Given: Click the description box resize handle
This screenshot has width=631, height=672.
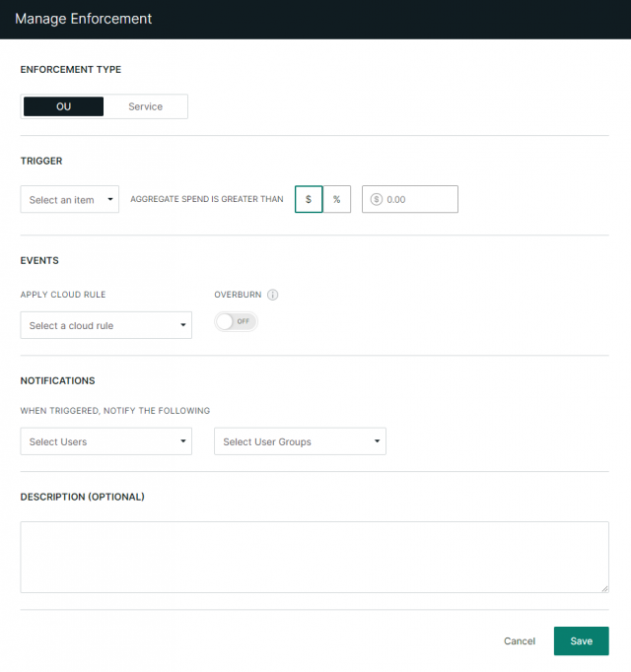Looking at the screenshot, I should point(604,588).
